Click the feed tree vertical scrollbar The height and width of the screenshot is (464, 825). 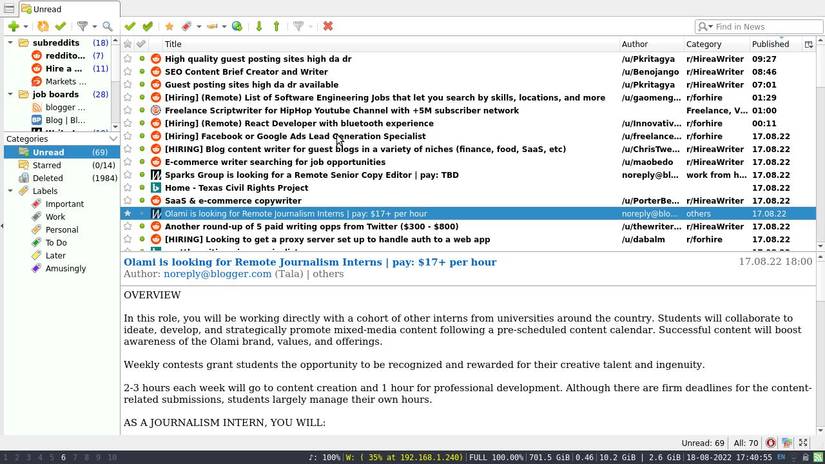pos(115,83)
